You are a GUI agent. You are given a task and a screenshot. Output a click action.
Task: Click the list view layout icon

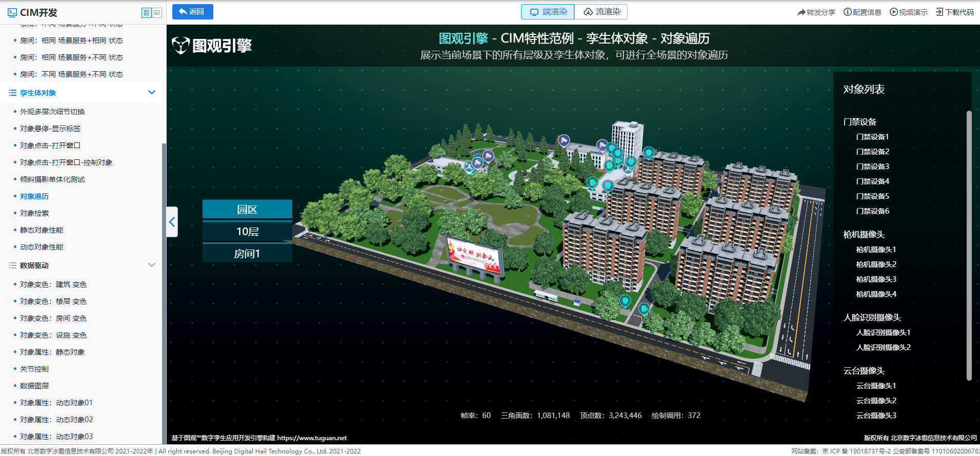click(x=147, y=13)
